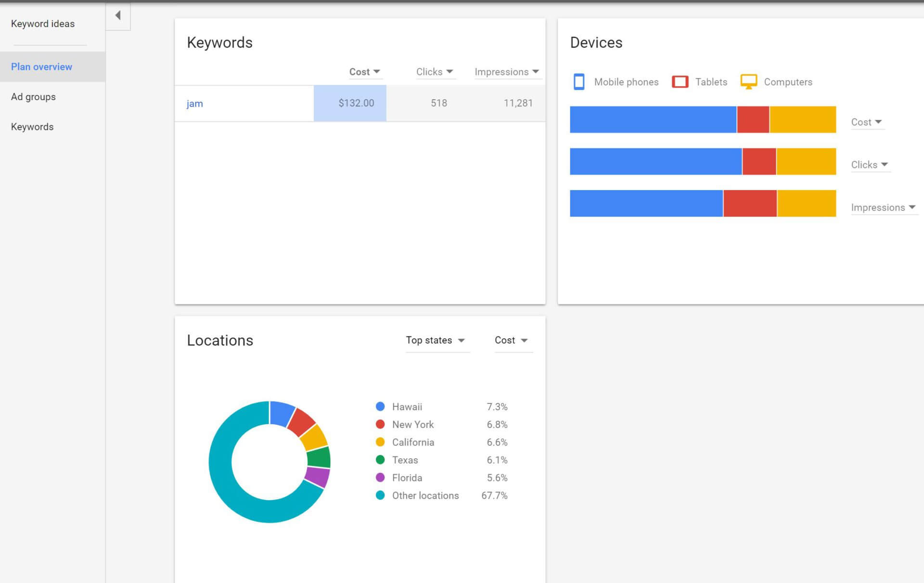Click the Computers device icon
The width and height of the screenshot is (924, 583).
pos(749,82)
